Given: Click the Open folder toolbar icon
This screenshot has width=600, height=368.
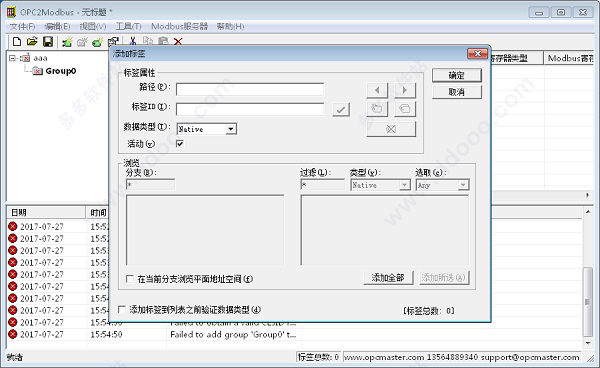Looking at the screenshot, I should tap(32, 41).
